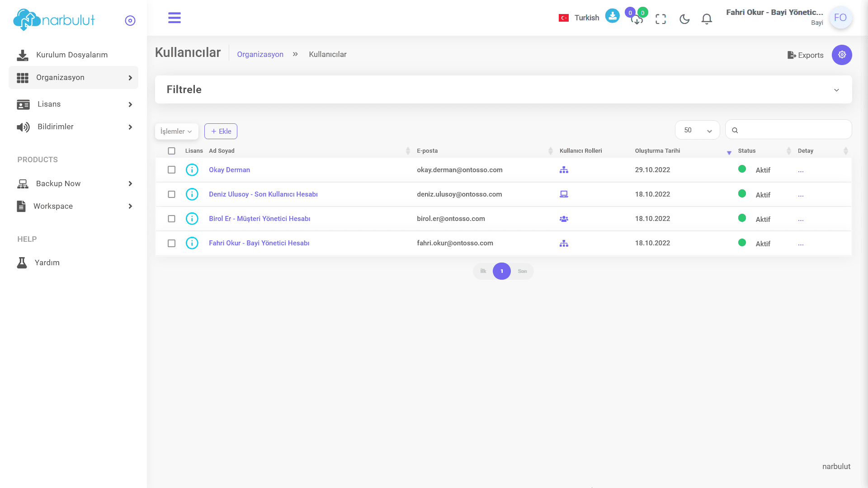Expand the Organizasyon sidebar menu

coord(73,78)
